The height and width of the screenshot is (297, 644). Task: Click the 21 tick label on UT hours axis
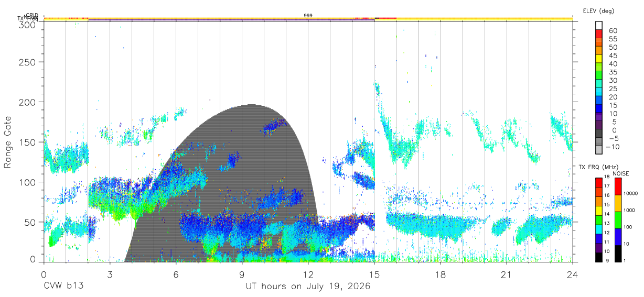[x=506, y=274]
